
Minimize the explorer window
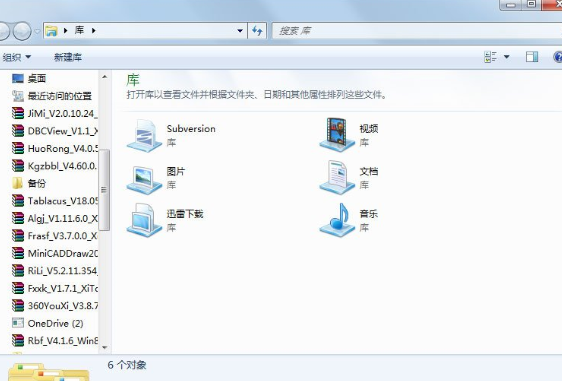click(511, 4)
